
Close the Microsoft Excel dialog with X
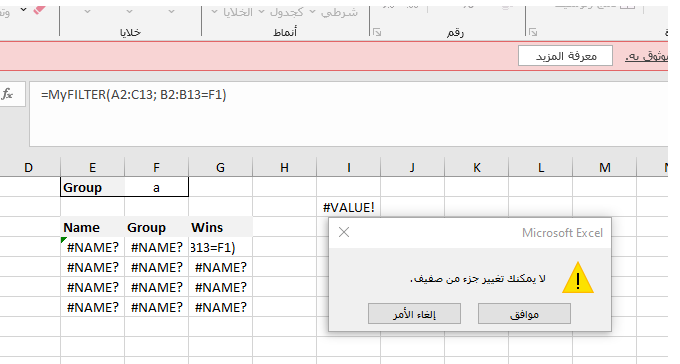(x=344, y=232)
